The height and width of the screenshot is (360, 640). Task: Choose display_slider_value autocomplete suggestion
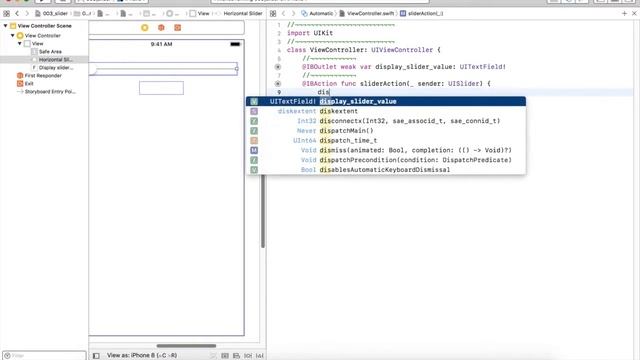coord(386,101)
